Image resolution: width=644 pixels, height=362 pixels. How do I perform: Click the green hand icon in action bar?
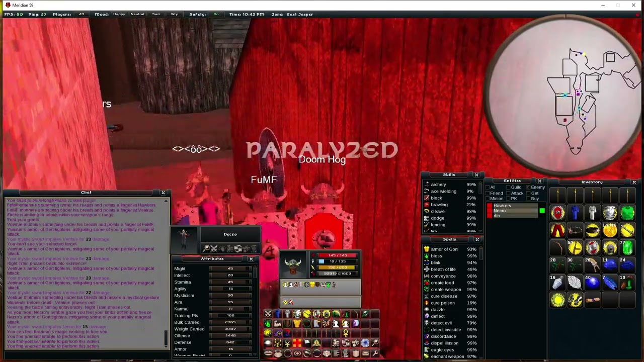pyautogui.click(x=268, y=324)
